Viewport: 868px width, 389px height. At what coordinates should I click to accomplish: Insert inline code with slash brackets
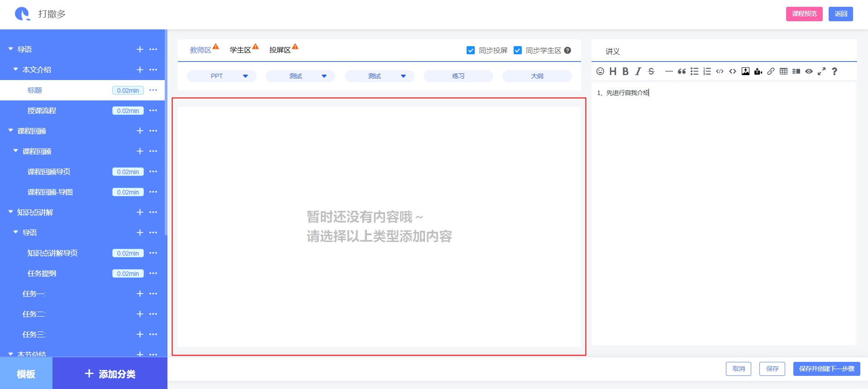720,71
